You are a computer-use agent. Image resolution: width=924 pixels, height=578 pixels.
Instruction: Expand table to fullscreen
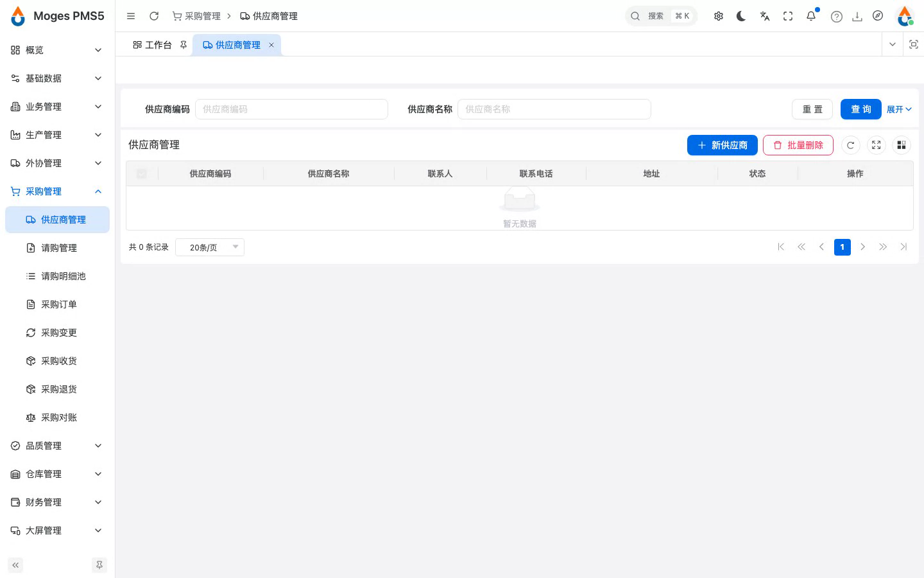[877, 145]
